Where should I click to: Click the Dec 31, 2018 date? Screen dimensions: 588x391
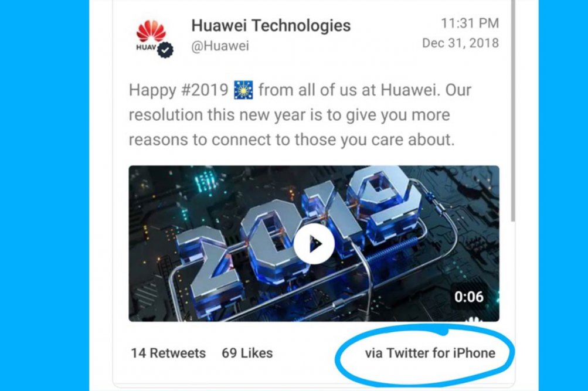pos(461,43)
